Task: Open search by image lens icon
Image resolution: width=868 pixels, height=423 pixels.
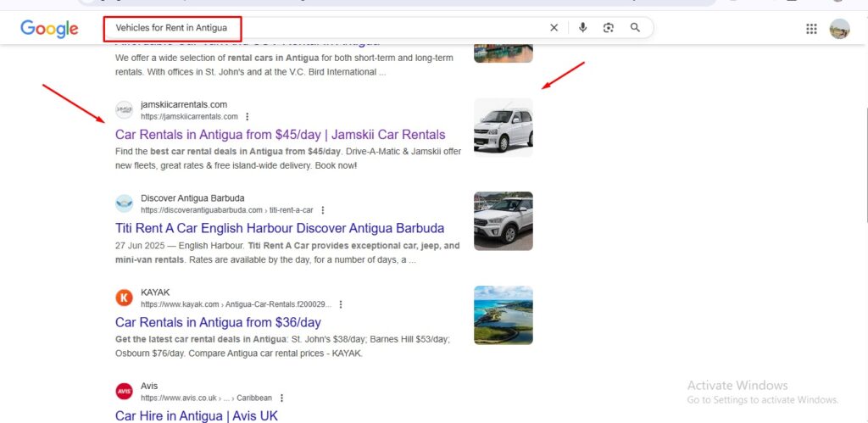Action: coord(609,28)
